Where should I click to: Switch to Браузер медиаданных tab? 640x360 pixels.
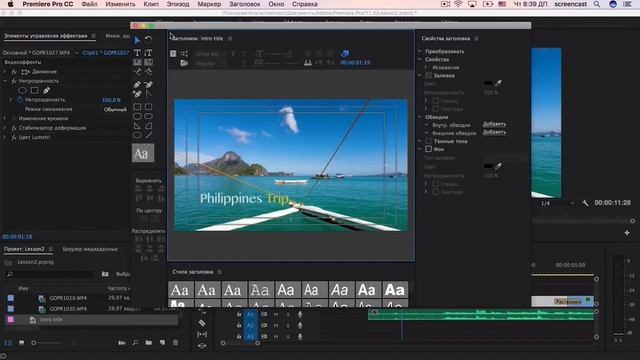pyautogui.click(x=90, y=249)
